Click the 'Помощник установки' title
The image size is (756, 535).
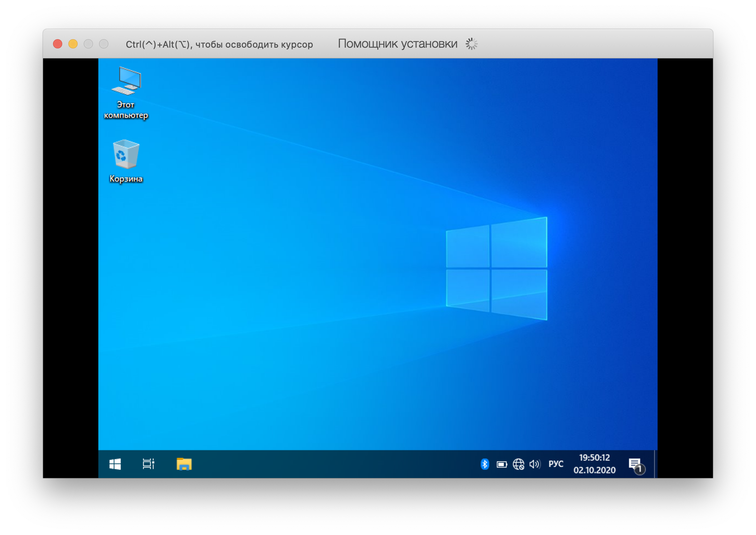[398, 44]
